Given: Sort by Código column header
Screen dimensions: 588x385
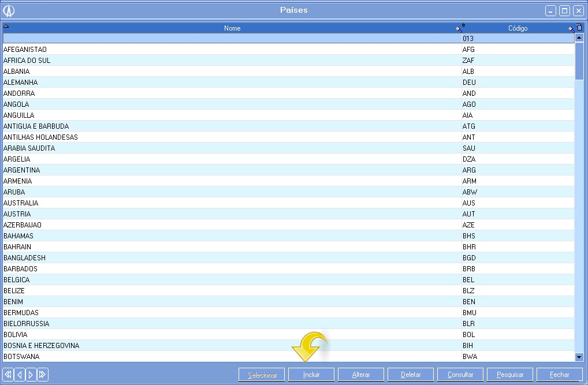Looking at the screenshot, I should coord(518,28).
